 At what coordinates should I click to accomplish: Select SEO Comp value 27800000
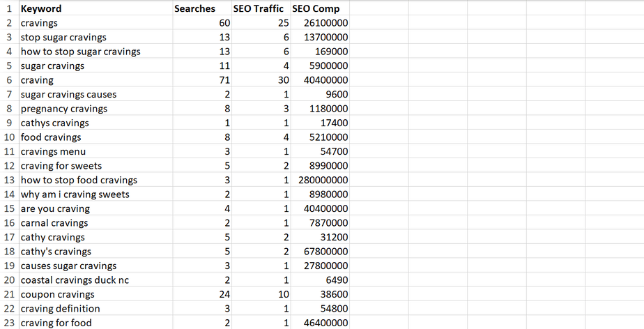tap(320, 266)
